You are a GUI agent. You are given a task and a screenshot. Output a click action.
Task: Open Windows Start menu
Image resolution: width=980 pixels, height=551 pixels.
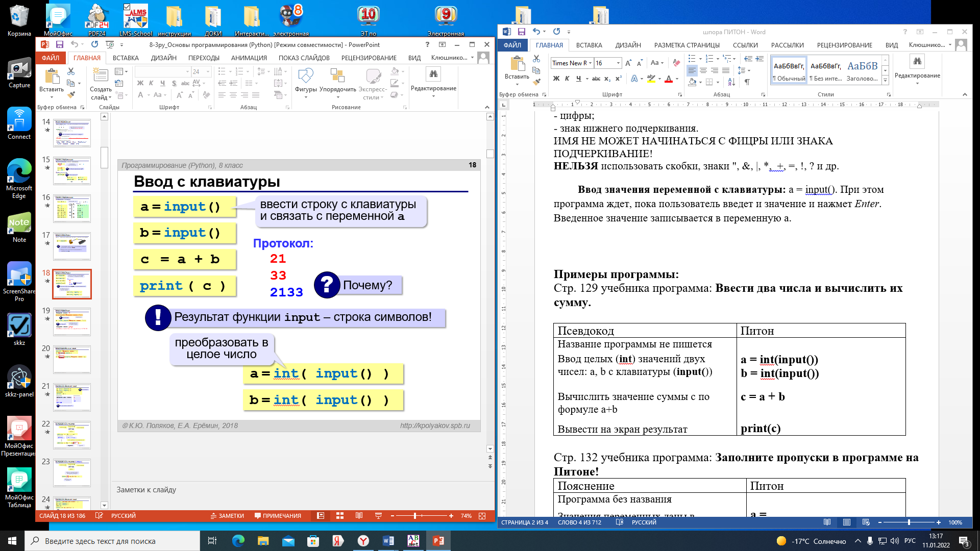(x=12, y=541)
